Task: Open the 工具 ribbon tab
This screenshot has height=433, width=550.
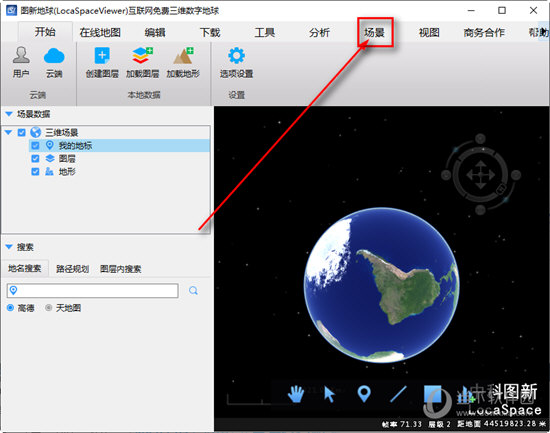Action: [264, 33]
